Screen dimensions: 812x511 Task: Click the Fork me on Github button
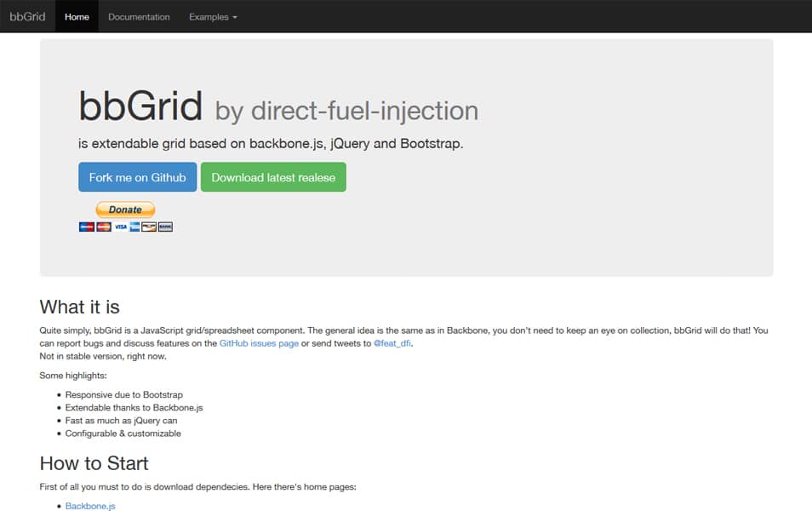(137, 177)
